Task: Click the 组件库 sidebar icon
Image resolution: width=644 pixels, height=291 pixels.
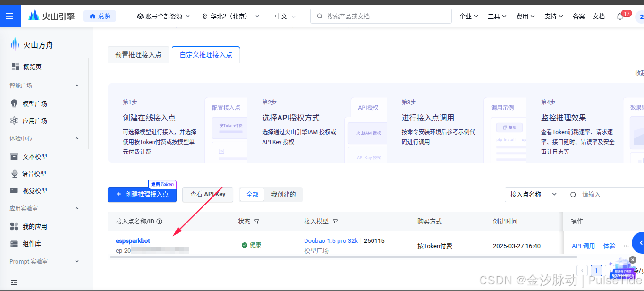Action: click(15, 243)
